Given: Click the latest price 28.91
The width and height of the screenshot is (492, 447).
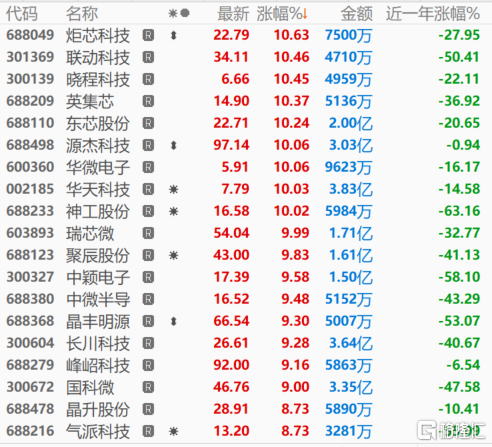Looking at the screenshot, I should click(x=231, y=409).
